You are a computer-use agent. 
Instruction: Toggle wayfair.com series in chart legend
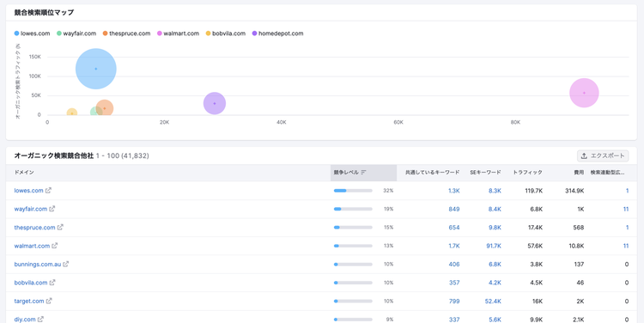click(x=76, y=34)
